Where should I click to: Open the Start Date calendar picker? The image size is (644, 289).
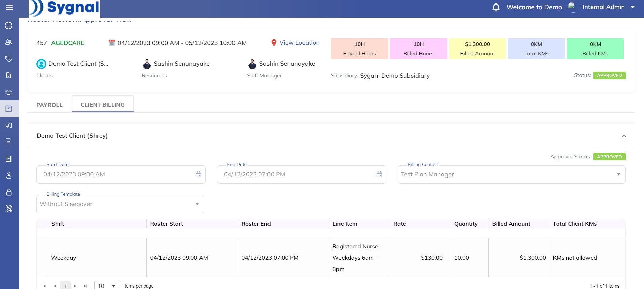(x=199, y=174)
